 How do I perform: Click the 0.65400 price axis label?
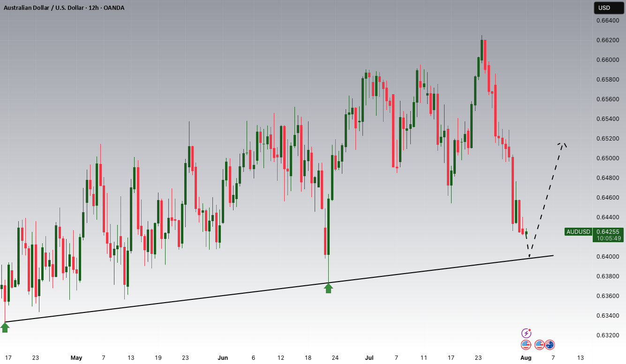click(608, 119)
